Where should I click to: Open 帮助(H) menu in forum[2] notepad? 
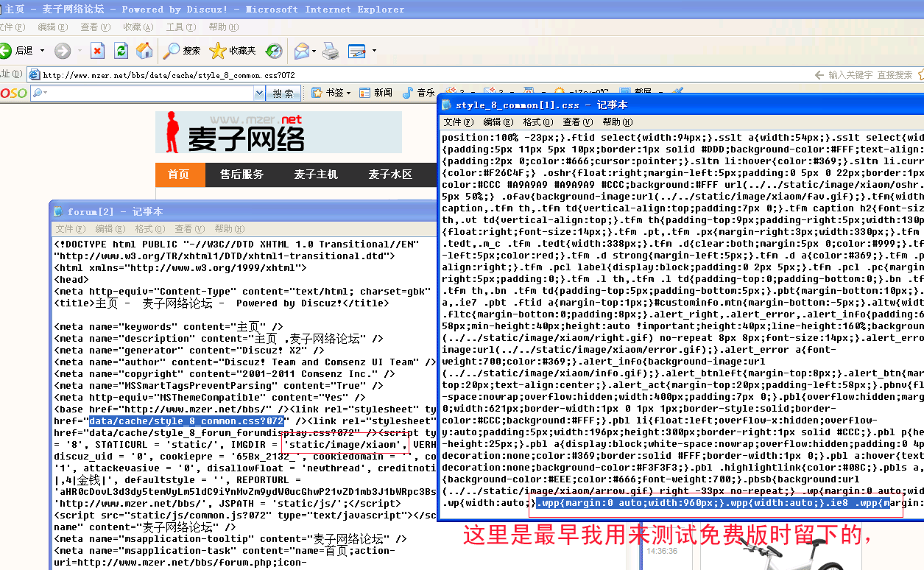[230, 229]
